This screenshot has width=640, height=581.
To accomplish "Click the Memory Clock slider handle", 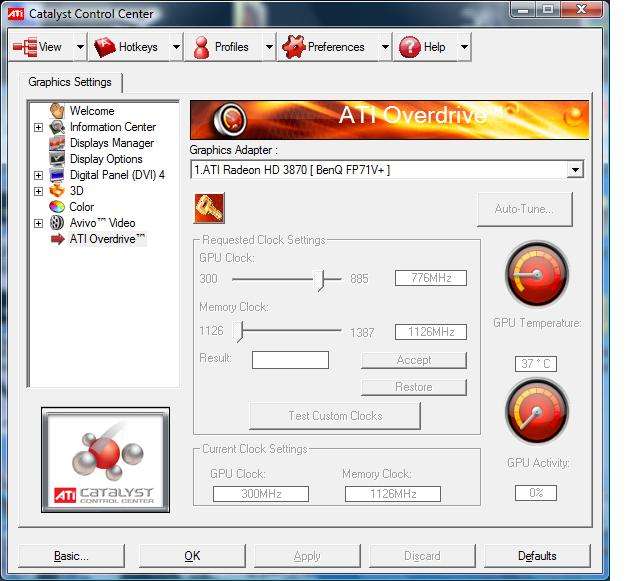I will (x=241, y=331).
